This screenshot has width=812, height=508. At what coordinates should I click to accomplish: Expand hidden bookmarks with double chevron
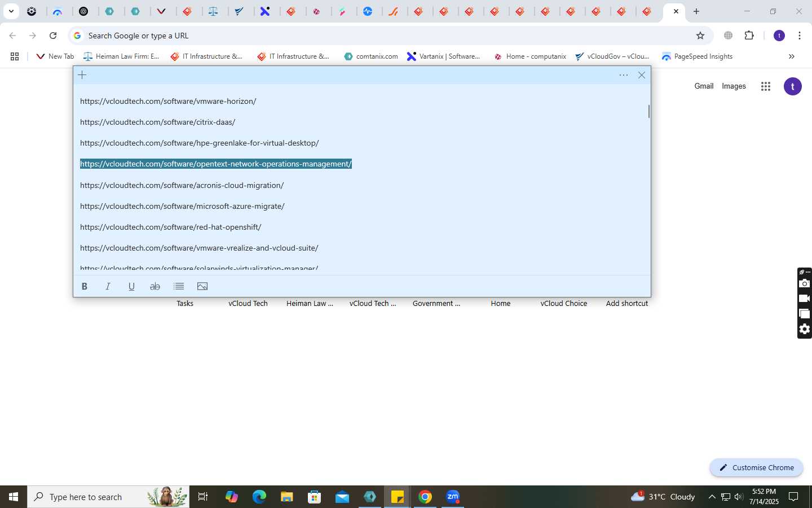pyautogui.click(x=791, y=56)
